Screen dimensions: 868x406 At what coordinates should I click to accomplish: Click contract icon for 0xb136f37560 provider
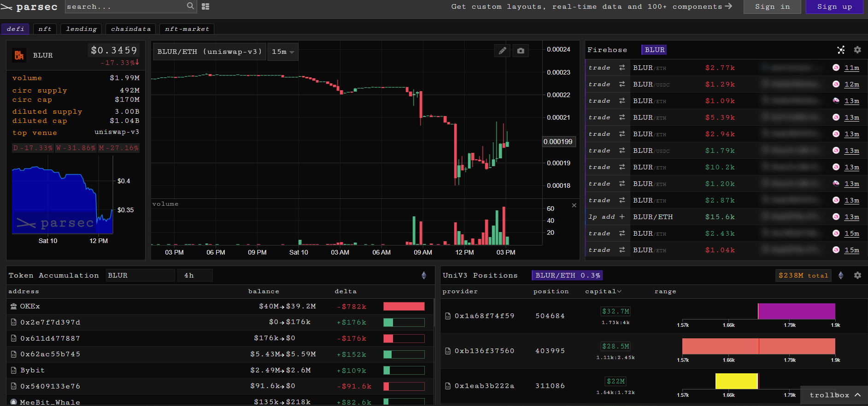coord(448,351)
